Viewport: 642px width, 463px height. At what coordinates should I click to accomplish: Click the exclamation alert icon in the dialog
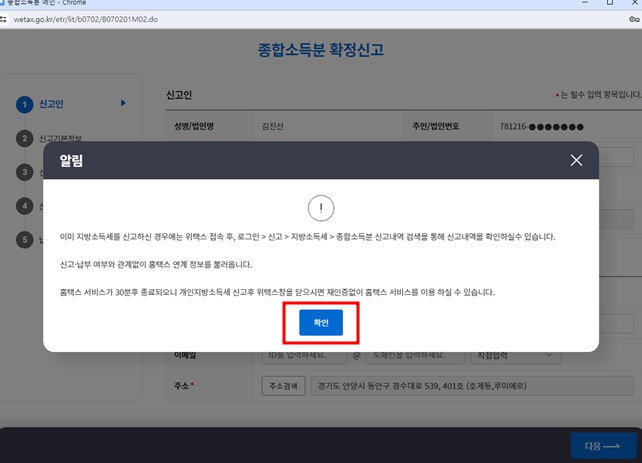321,208
